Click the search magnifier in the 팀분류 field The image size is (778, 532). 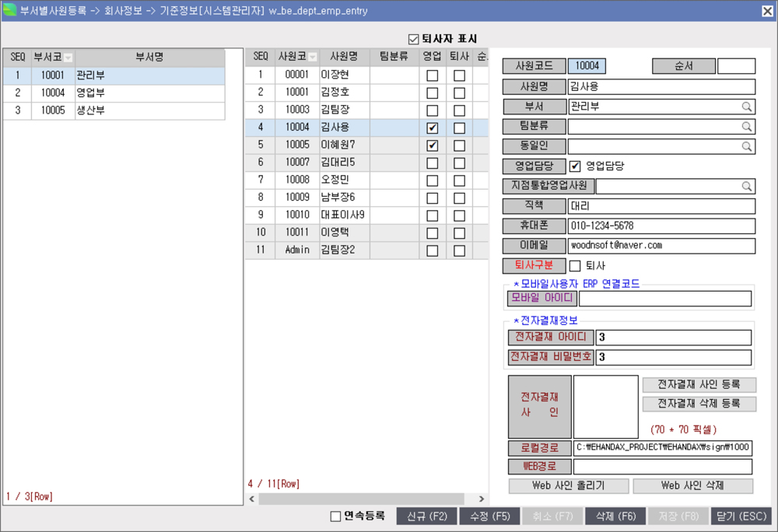pos(746,127)
